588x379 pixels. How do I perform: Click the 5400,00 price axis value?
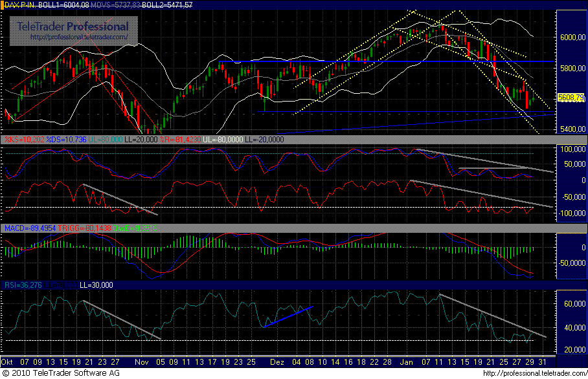(572, 129)
